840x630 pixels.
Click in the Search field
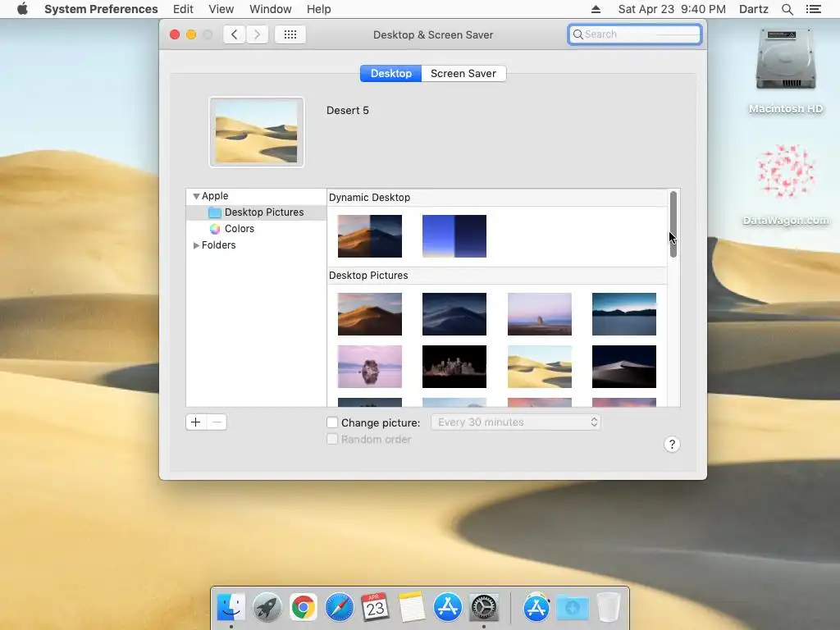click(635, 34)
